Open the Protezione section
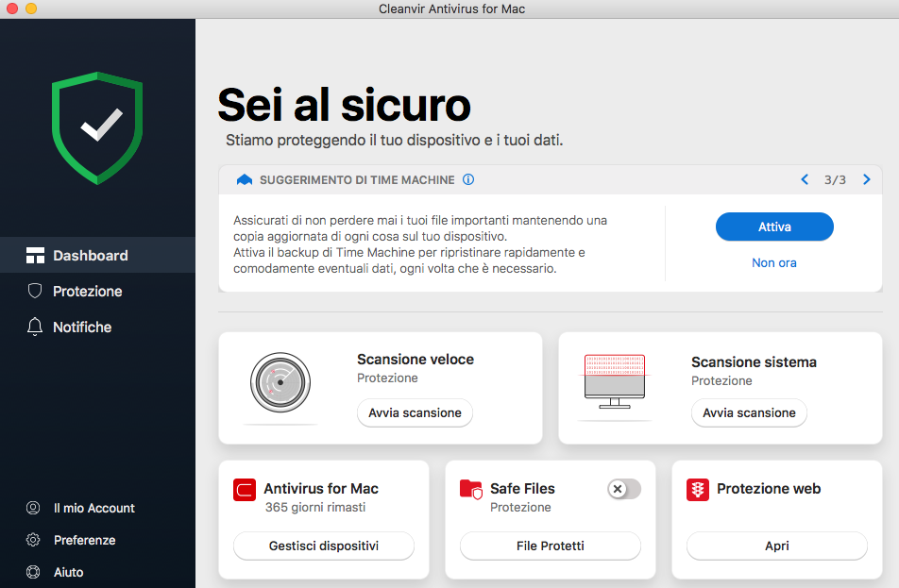Viewport: 899px width, 588px height. pos(97,291)
